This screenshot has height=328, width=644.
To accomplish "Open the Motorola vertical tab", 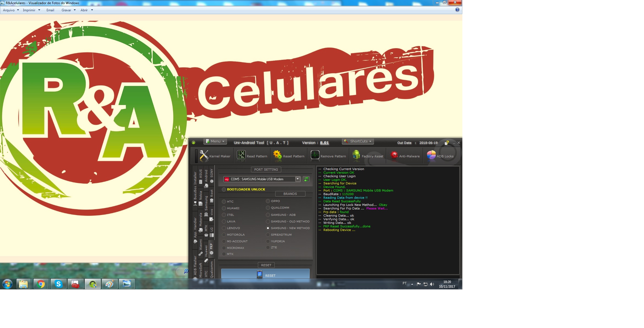I will 201,222.
